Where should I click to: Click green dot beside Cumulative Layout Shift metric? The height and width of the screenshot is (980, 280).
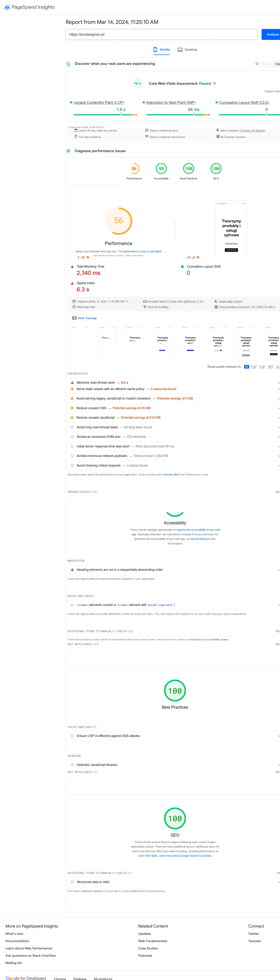pos(182,267)
